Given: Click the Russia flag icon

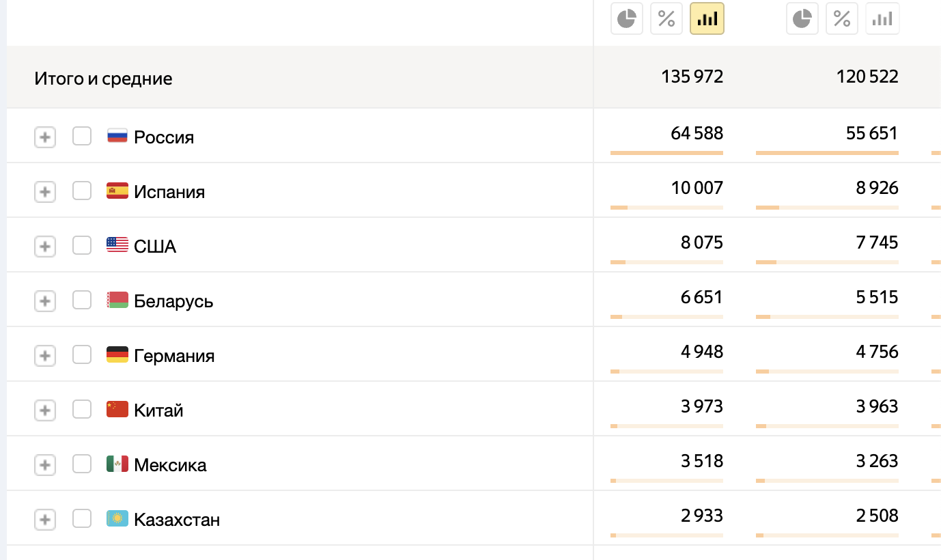Looking at the screenshot, I should point(117,137).
